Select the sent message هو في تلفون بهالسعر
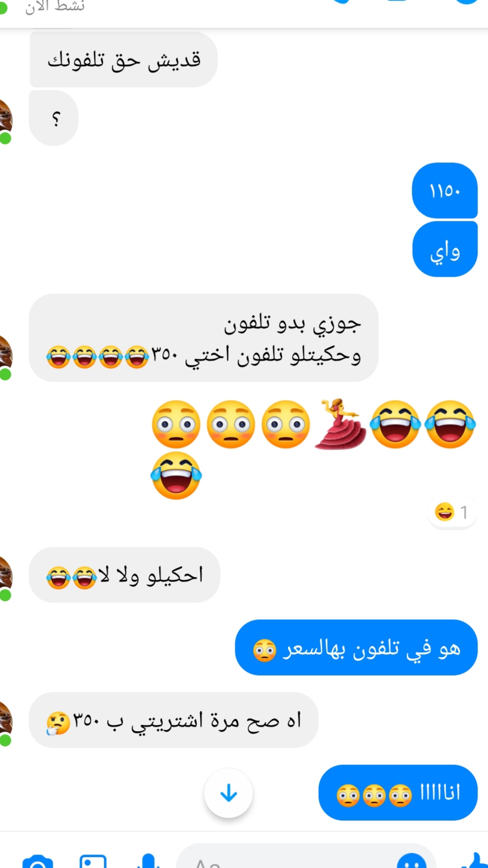Viewport: 488px width, 868px height. [356, 648]
